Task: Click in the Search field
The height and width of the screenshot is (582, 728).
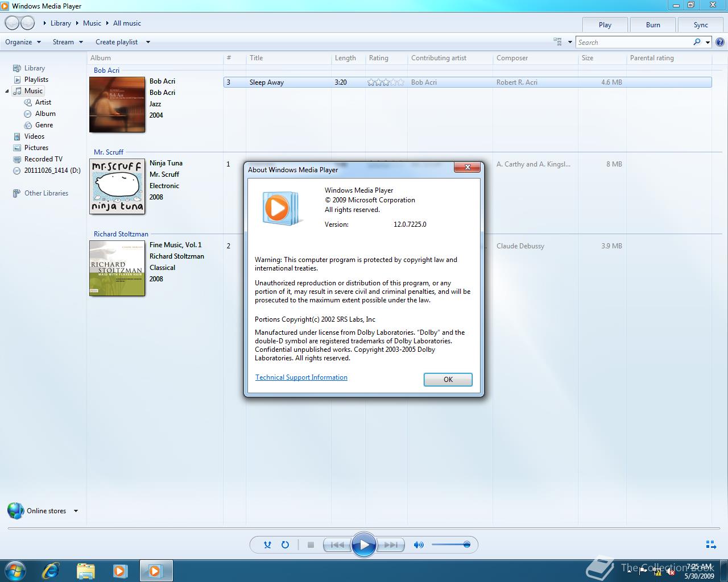Action: (x=634, y=43)
